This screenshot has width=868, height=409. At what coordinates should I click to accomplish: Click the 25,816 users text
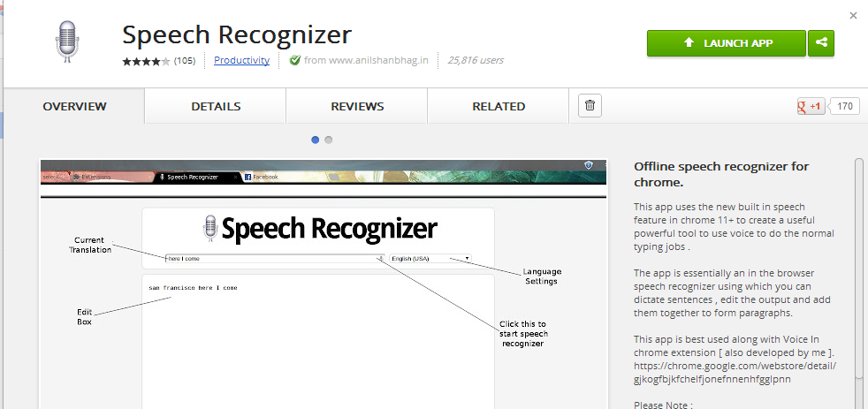(x=476, y=60)
